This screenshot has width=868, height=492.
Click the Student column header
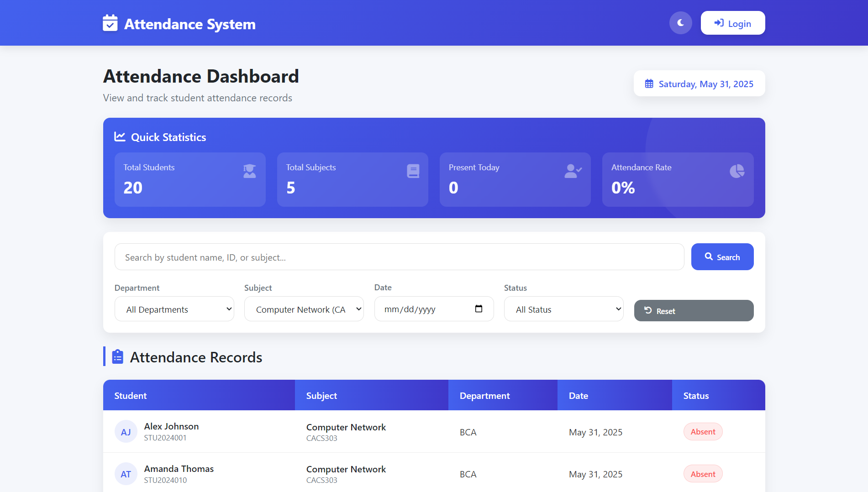pyautogui.click(x=131, y=396)
